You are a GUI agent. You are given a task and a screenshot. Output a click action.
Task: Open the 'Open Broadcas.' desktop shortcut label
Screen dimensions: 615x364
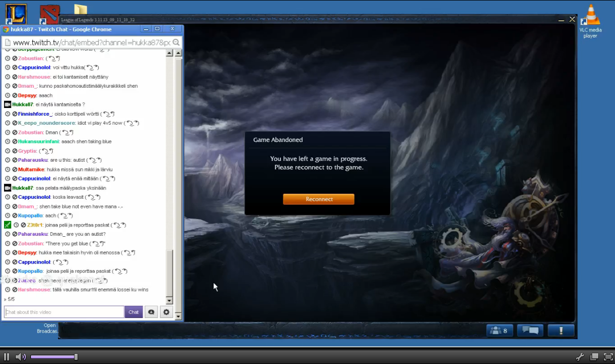point(48,329)
